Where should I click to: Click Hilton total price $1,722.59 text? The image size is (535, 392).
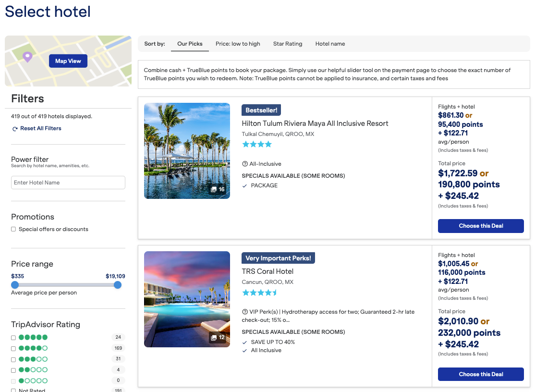coord(458,173)
